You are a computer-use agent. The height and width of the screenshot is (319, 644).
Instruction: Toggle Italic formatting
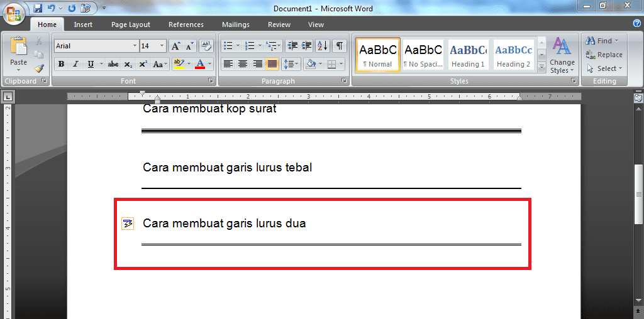click(75, 64)
